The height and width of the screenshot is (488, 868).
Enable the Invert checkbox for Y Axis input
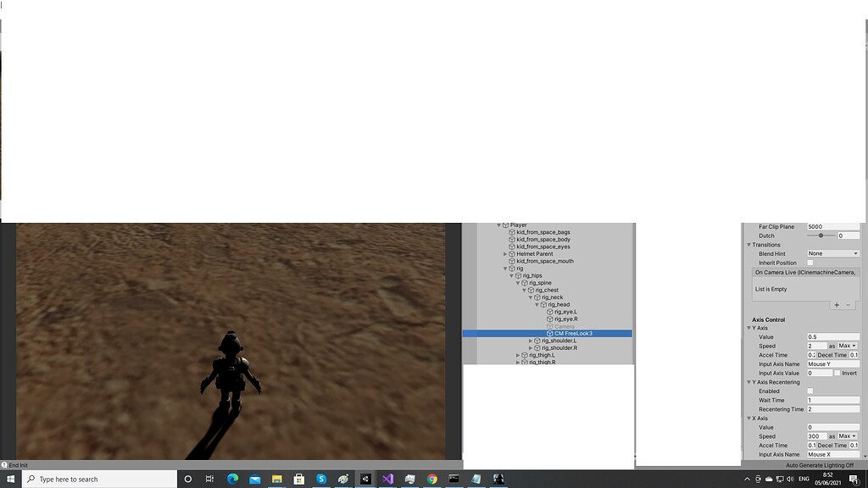coord(836,374)
